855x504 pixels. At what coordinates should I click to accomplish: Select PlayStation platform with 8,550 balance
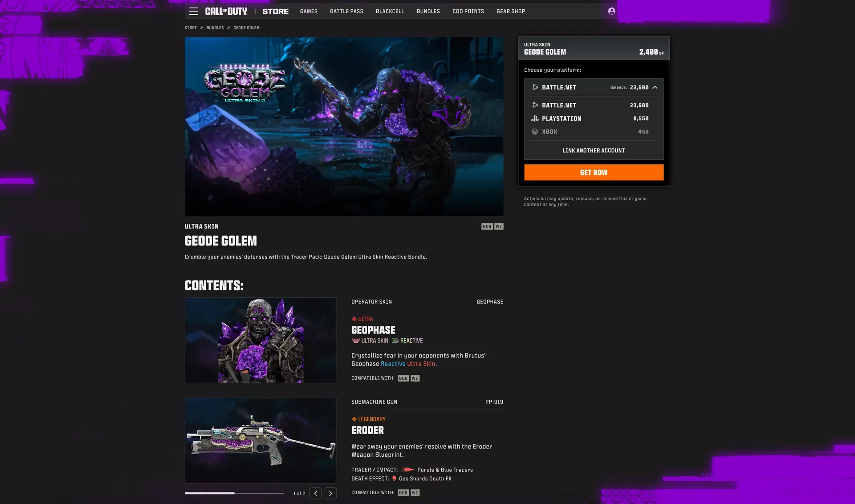click(594, 118)
